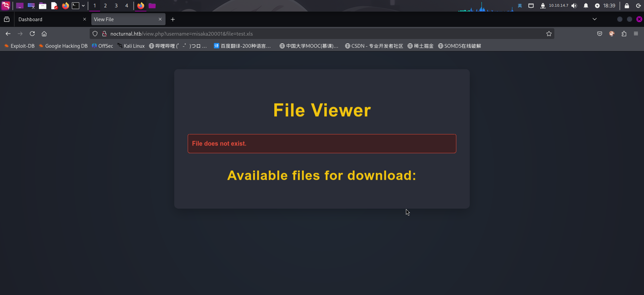This screenshot has height=295, width=644.
Task: Open the notifications bell icon
Action: click(x=586, y=6)
